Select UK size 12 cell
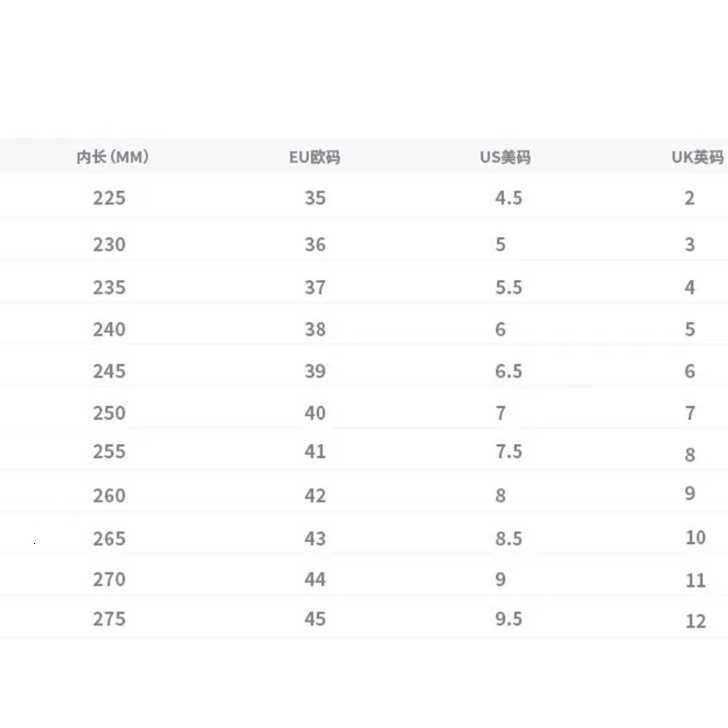Viewport: 728px width, 728px height. [x=696, y=621]
